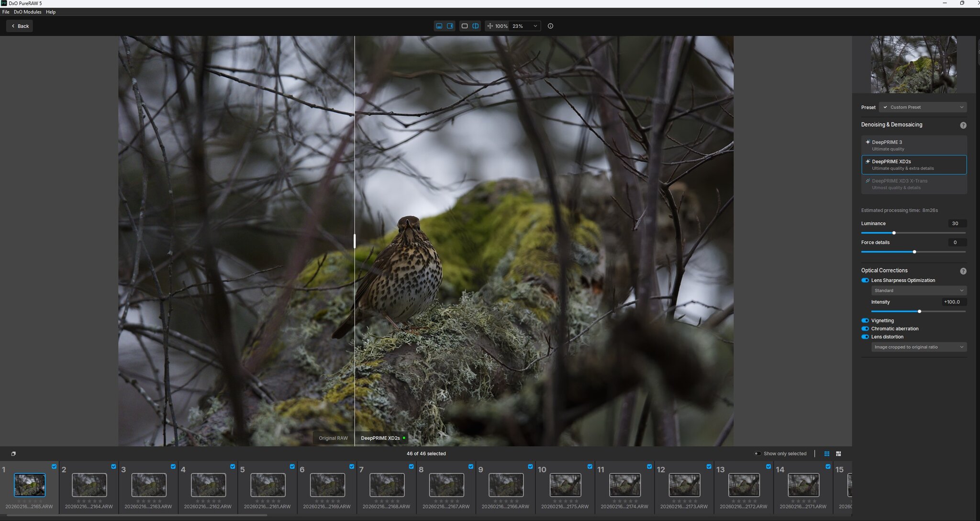This screenshot has height=521, width=980.
Task: Open Denoising & Demosaicing help icon
Action: pos(963,125)
